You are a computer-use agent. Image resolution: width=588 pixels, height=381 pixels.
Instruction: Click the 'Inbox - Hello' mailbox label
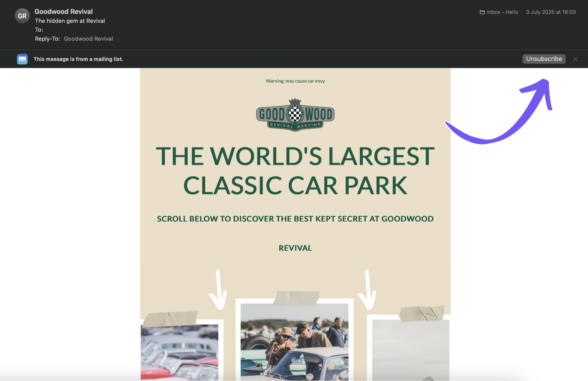[x=502, y=12]
